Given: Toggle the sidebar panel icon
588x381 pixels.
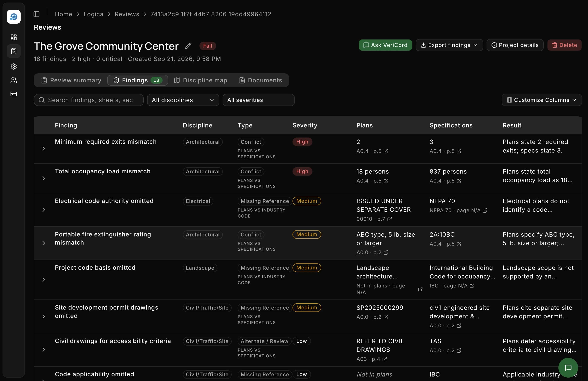Looking at the screenshot, I should pyautogui.click(x=37, y=14).
